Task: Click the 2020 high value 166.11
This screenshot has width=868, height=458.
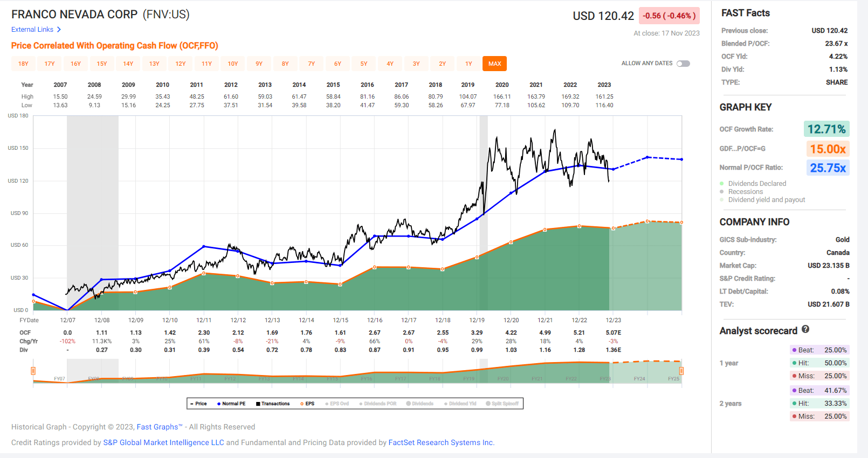Action: pos(502,97)
